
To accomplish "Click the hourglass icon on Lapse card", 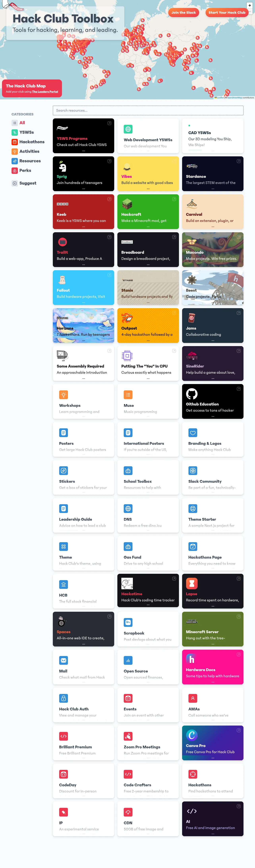I will click(192, 583).
